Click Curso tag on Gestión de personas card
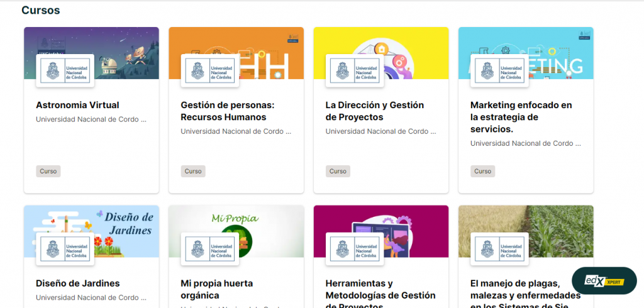644x308 pixels. click(x=193, y=171)
